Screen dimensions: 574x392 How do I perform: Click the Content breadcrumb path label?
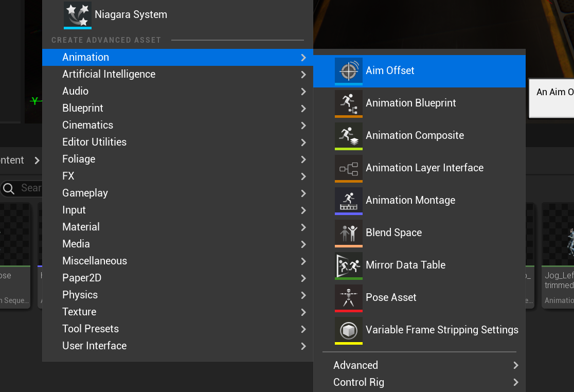(x=12, y=161)
